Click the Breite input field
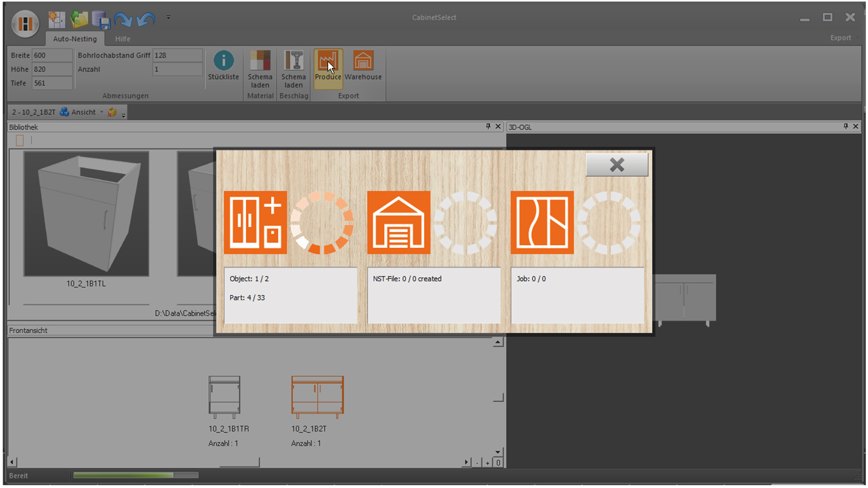 tap(52, 55)
